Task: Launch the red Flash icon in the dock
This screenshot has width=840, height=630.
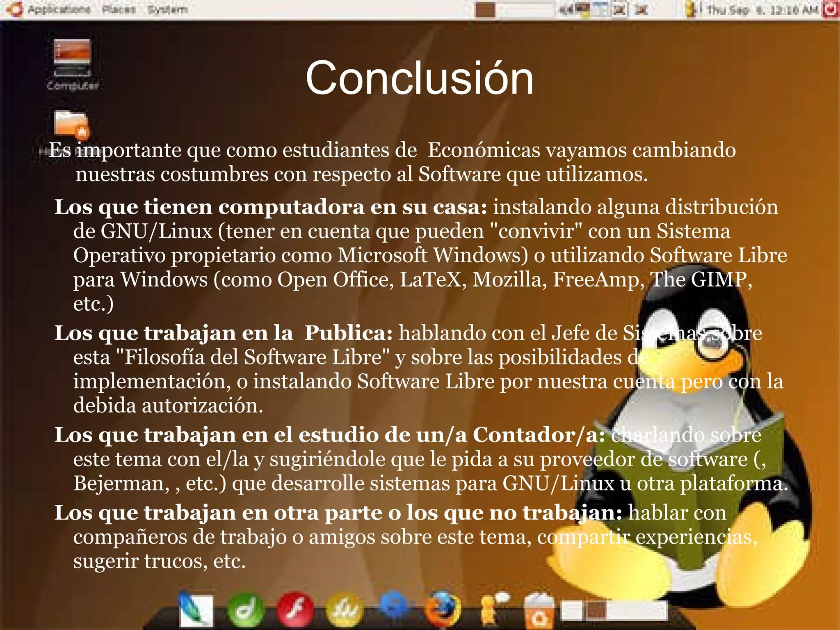Action: click(x=295, y=610)
